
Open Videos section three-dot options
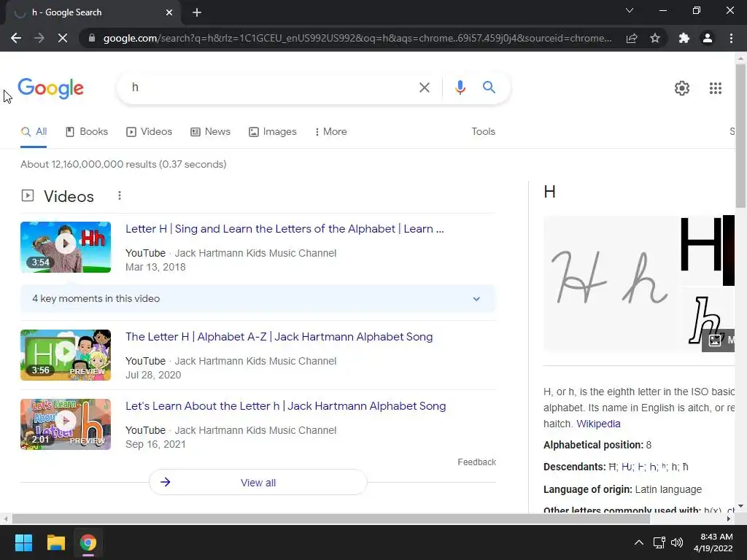tap(120, 195)
